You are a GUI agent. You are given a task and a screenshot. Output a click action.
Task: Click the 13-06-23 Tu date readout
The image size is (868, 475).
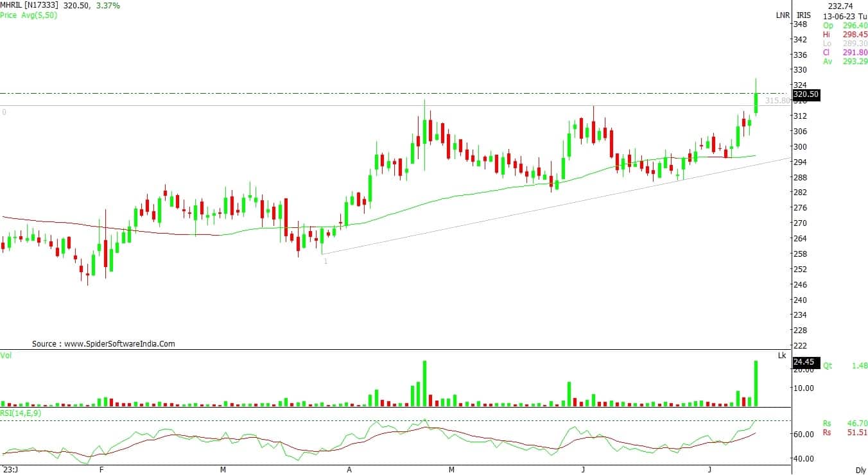coord(844,15)
